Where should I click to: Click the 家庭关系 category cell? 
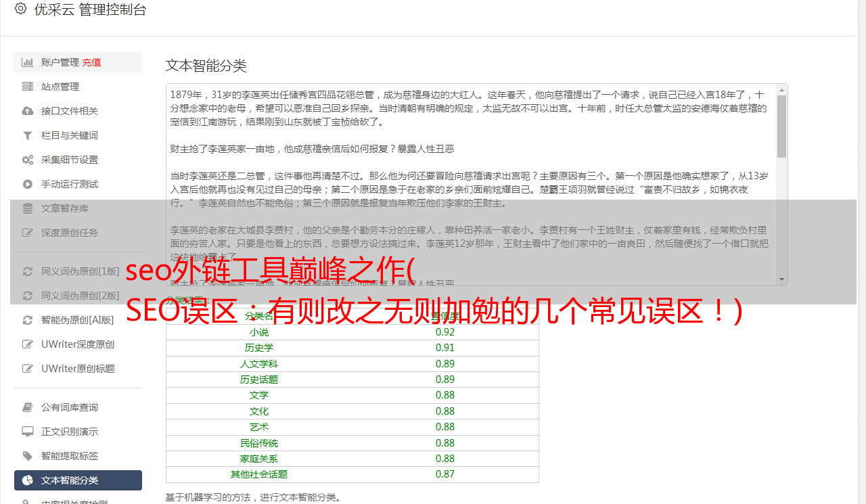point(258,459)
